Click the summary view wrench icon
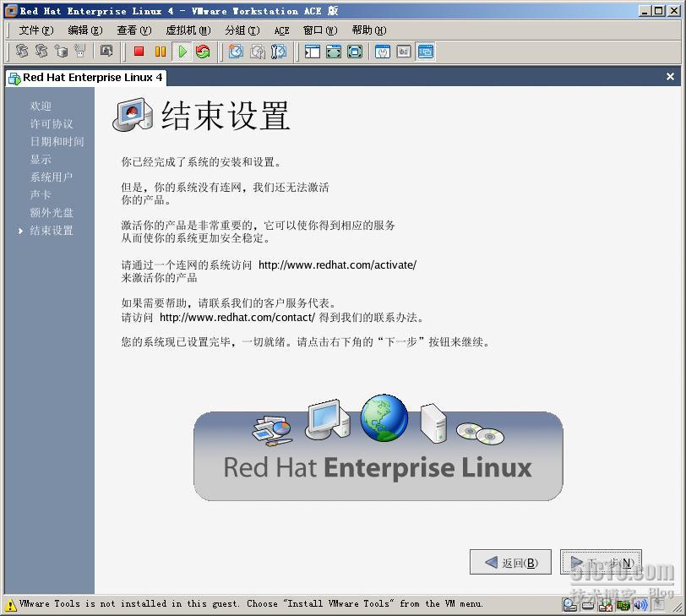 coord(383,52)
